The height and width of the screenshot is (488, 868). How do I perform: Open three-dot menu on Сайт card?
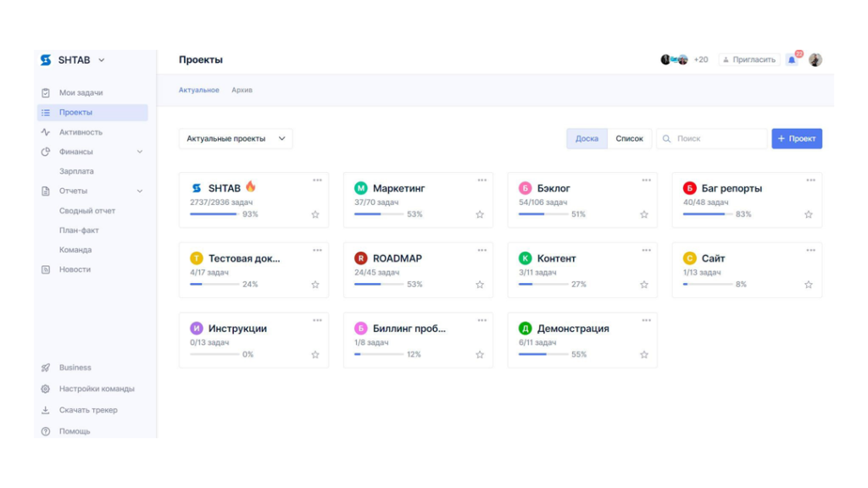pos(810,251)
